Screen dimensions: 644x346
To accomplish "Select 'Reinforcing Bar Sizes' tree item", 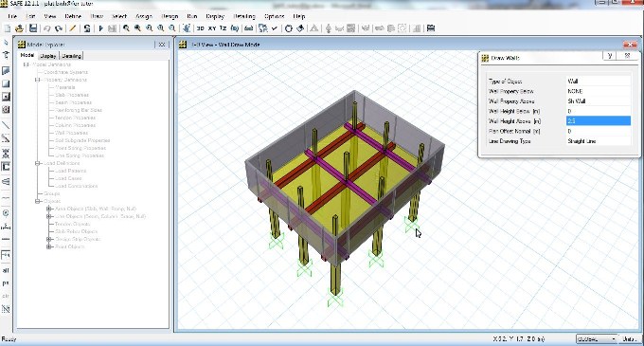I will point(78,110).
